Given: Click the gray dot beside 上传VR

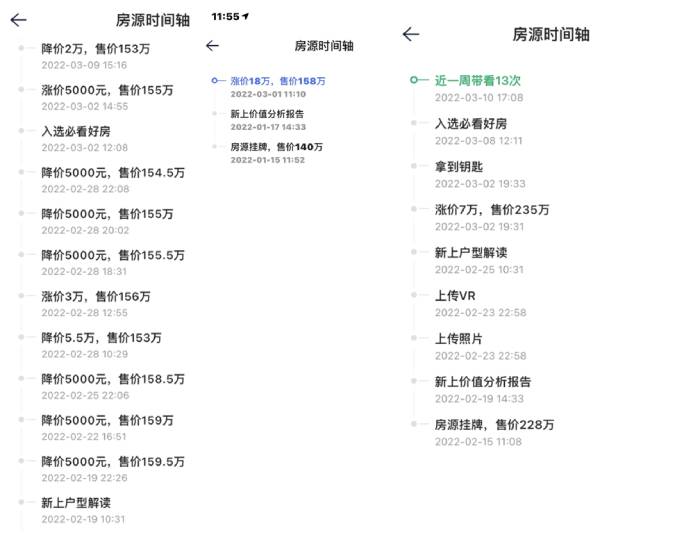Looking at the screenshot, I should pos(414,295).
